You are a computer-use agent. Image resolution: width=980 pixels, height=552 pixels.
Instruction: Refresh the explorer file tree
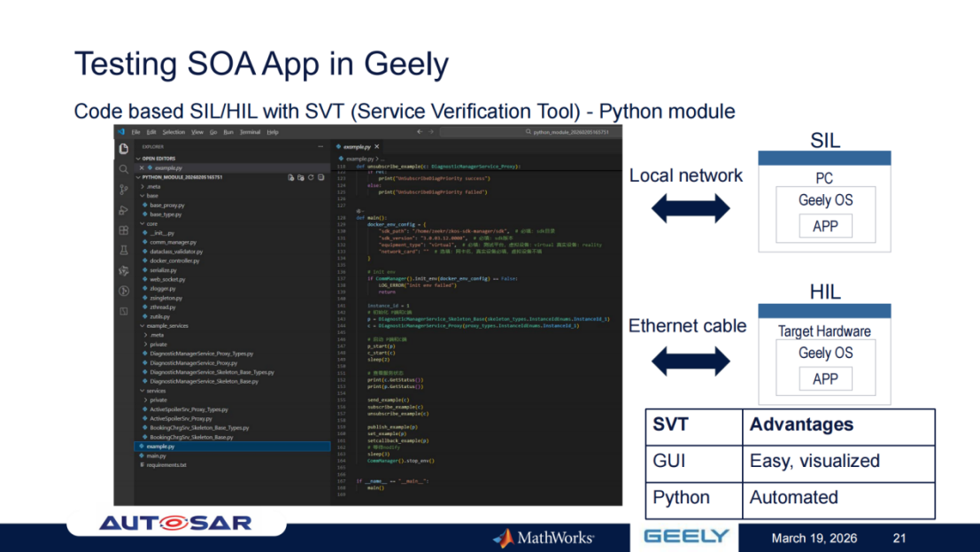click(x=312, y=177)
